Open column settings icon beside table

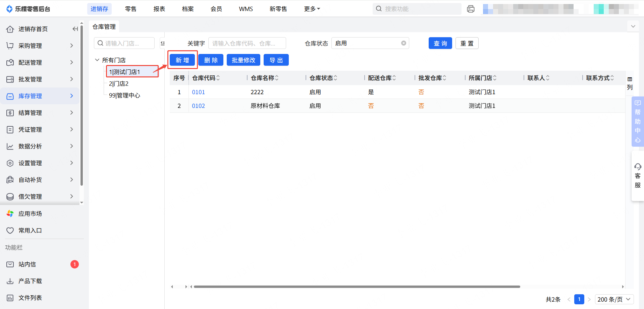pos(630,79)
